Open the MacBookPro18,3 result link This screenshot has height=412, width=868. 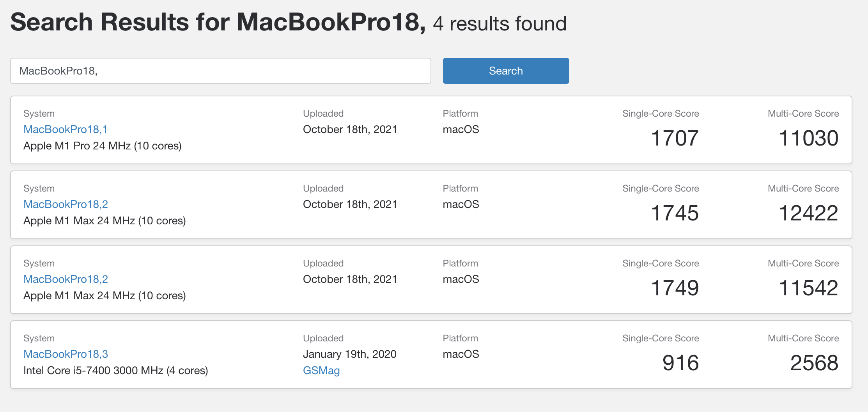click(66, 354)
